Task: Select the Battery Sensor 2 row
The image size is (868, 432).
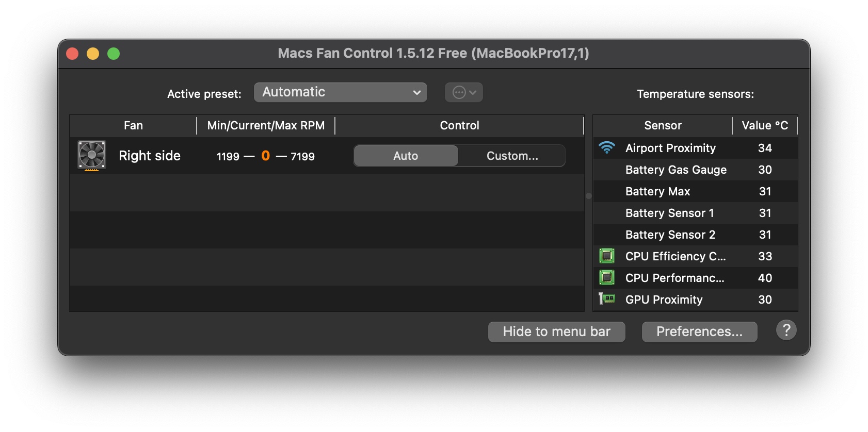Action: [x=695, y=235]
